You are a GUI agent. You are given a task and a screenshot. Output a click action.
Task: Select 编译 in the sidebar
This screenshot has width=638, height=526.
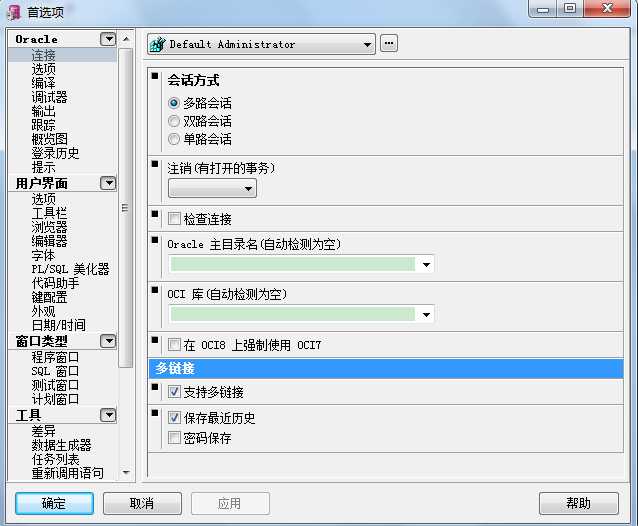pyautogui.click(x=44, y=83)
